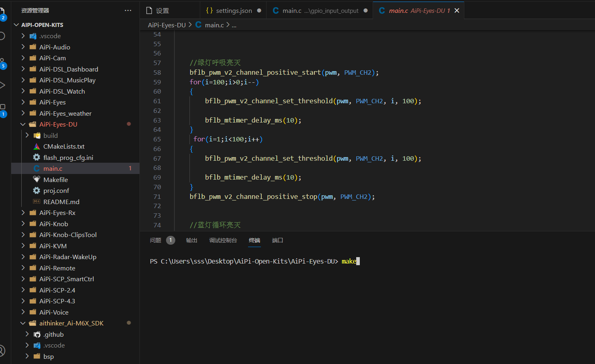The height and width of the screenshot is (364, 595).
Task: Collapse the AiPi-Eyes-DU folder
Action: 23,124
